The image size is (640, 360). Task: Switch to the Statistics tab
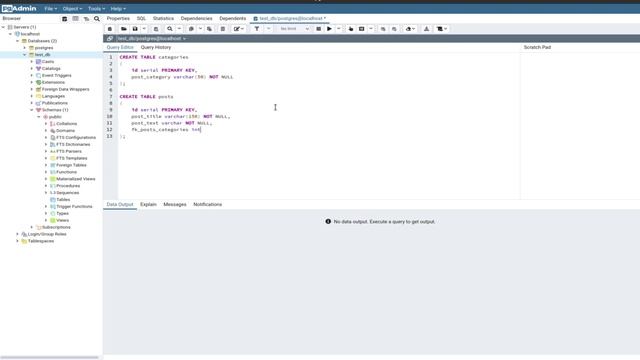coord(163,18)
